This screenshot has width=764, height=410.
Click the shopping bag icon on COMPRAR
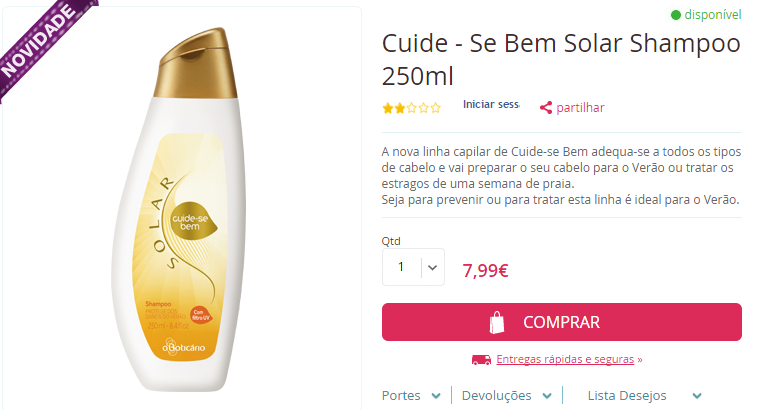[x=497, y=322]
